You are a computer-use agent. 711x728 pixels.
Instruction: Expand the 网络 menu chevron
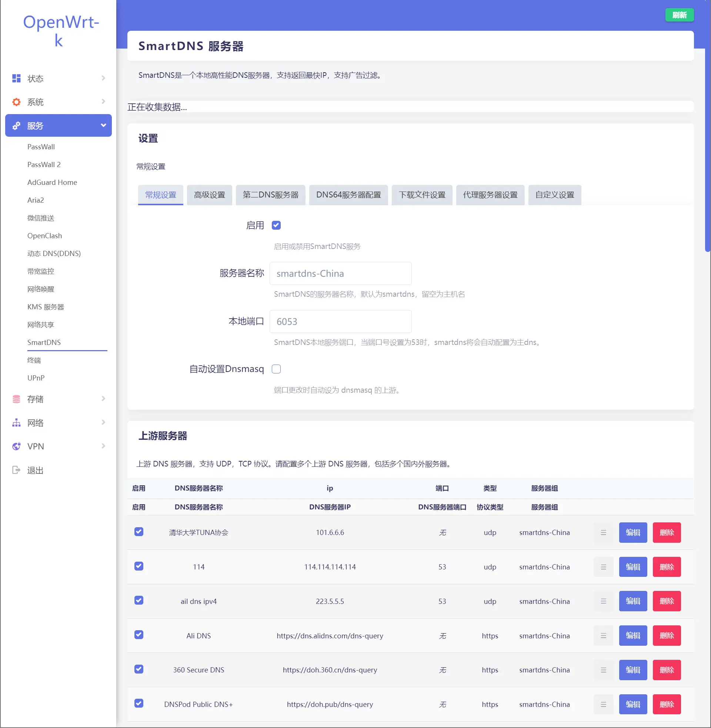click(103, 422)
